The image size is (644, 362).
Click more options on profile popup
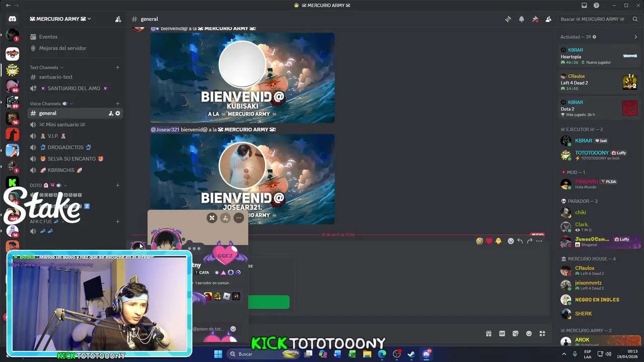pyautogui.click(x=238, y=218)
